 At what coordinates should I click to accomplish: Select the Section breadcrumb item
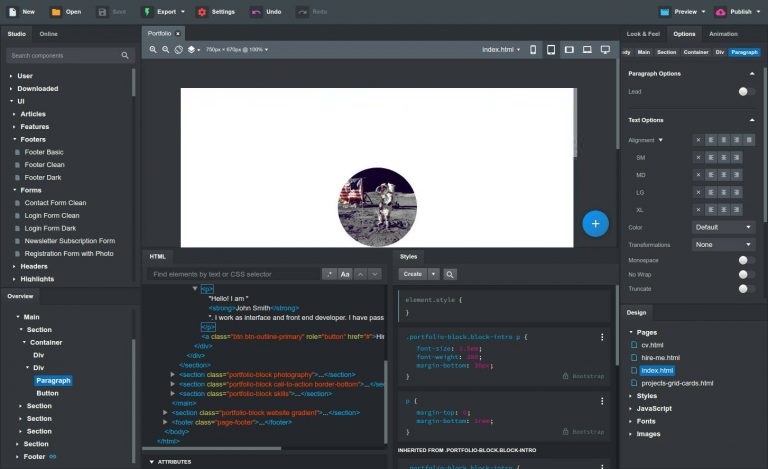pos(667,52)
